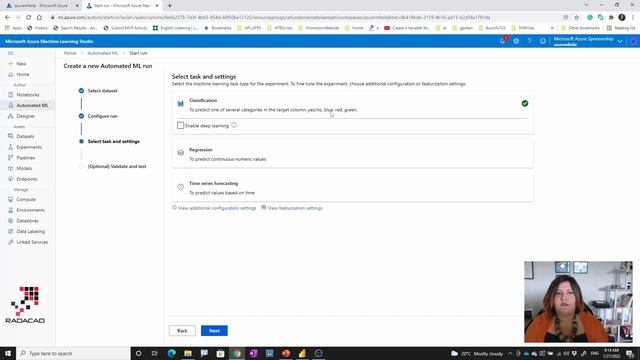Open the Reading list button
This screenshot has width=640, height=360.
[x=621, y=28]
